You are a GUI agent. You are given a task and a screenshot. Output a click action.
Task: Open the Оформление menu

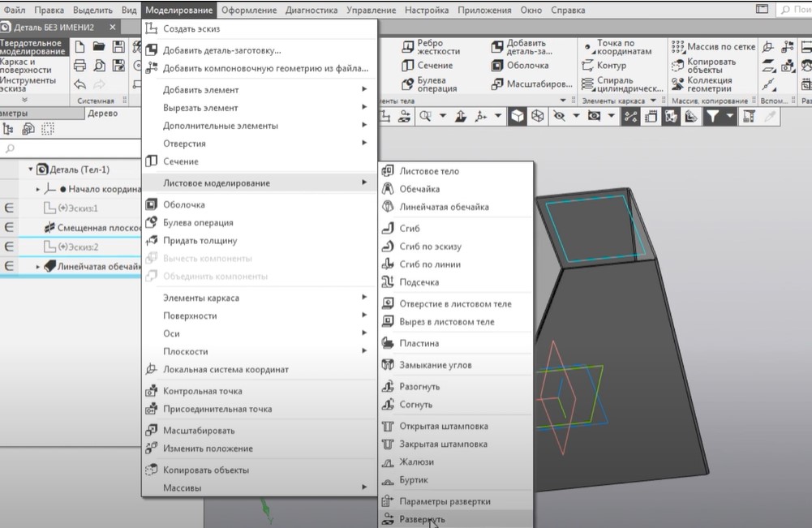pyautogui.click(x=248, y=11)
